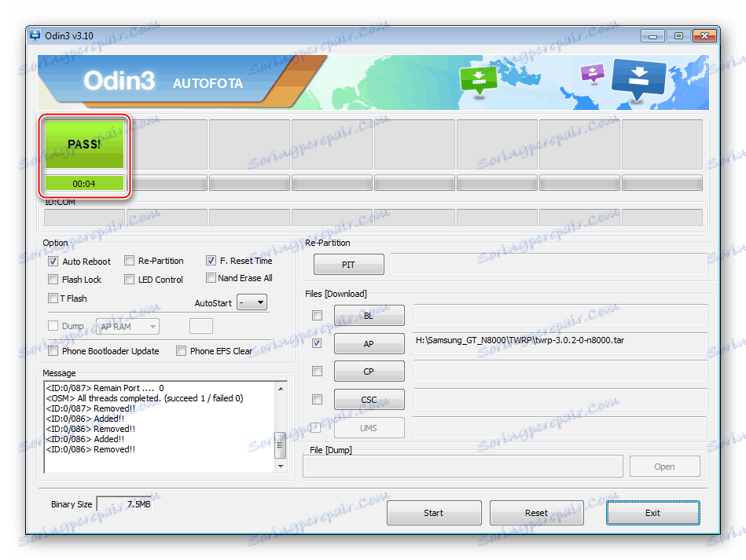746x560 pixels.
Task: Click the 'Remain Port .... 0' log line
Action: 105,388
